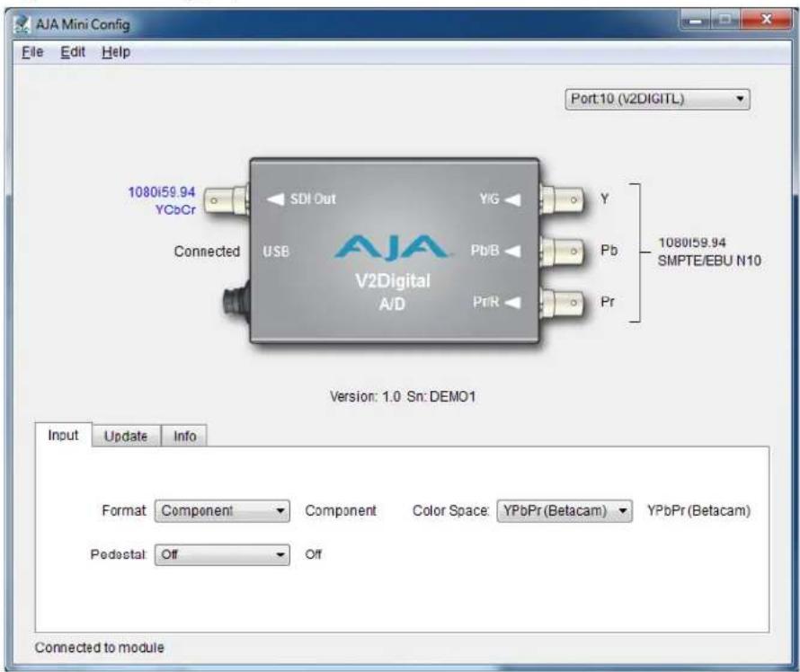The width and height of the screenshot is (800, 672).
Task: Click the SDI Out arrow on the device
Action: (x=276, y=199)
